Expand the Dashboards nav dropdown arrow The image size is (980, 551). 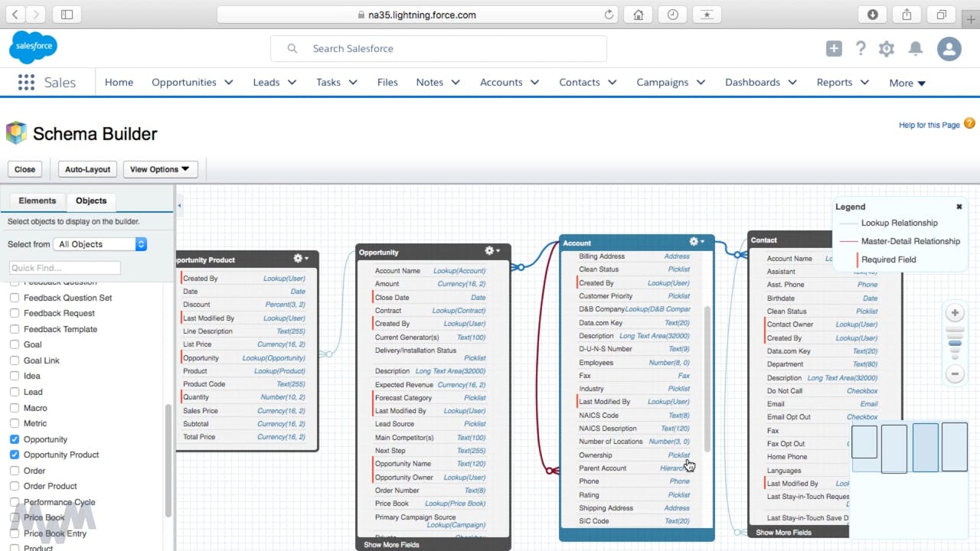pyautogui.click(x=792, y=83)
